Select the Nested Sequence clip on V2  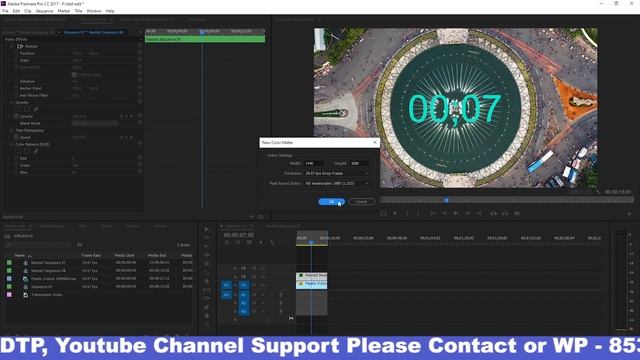311,276
